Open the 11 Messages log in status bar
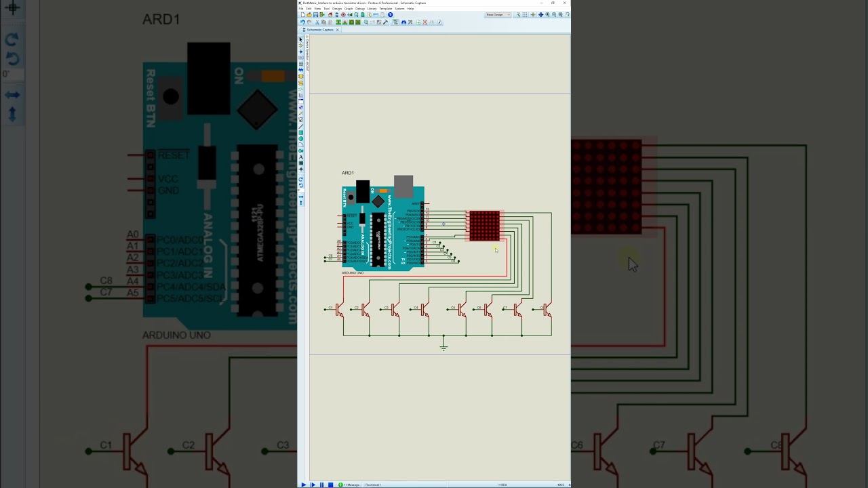Screen dimensions: 868x488 click(350, 485)
